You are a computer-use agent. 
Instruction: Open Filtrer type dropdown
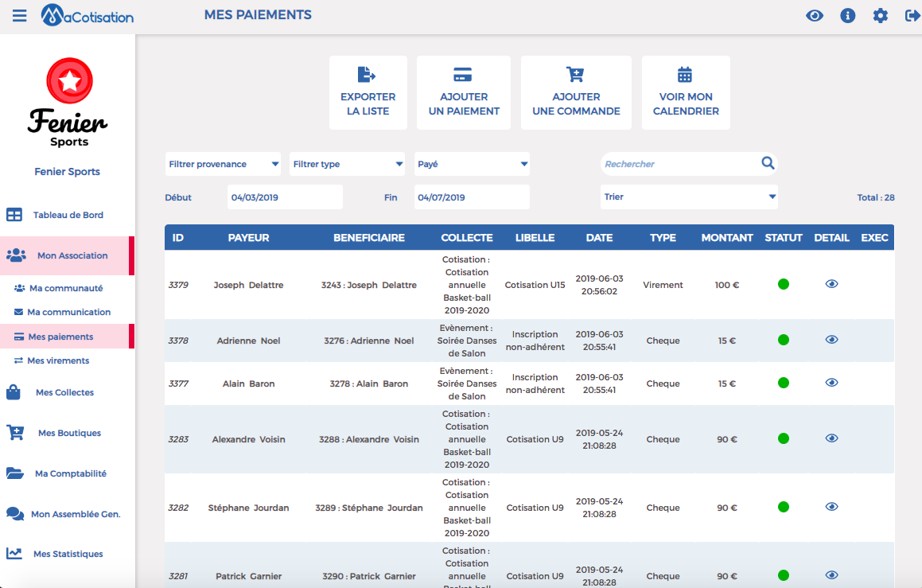pyautogui.click(x=348, y=164)
